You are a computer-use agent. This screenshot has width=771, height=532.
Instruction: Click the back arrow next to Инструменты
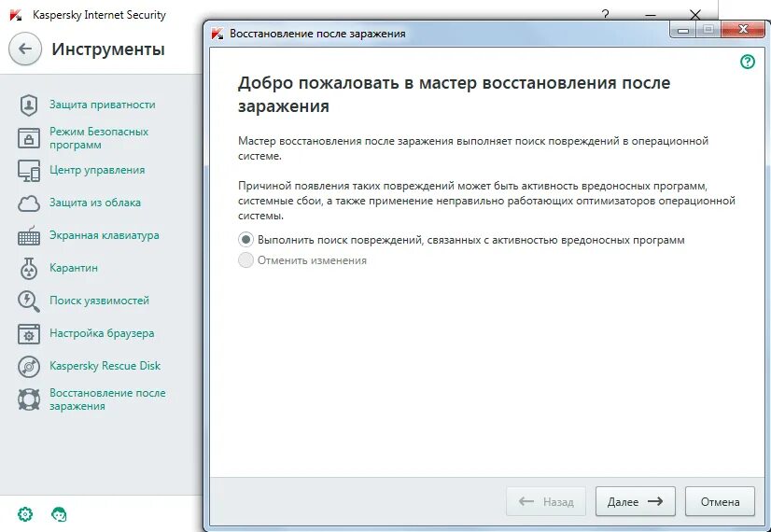coord(24,49)
